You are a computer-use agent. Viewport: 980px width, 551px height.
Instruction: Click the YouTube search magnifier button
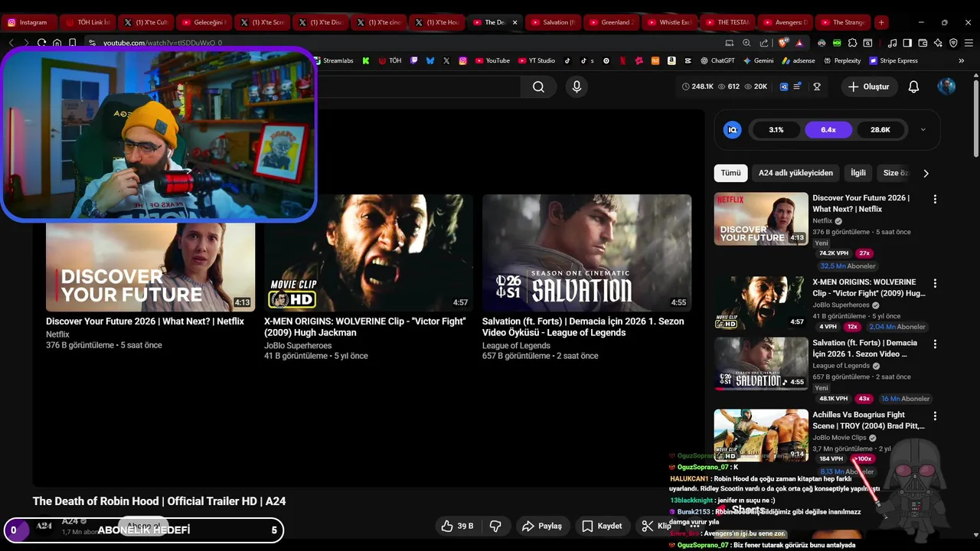(538, 86)
